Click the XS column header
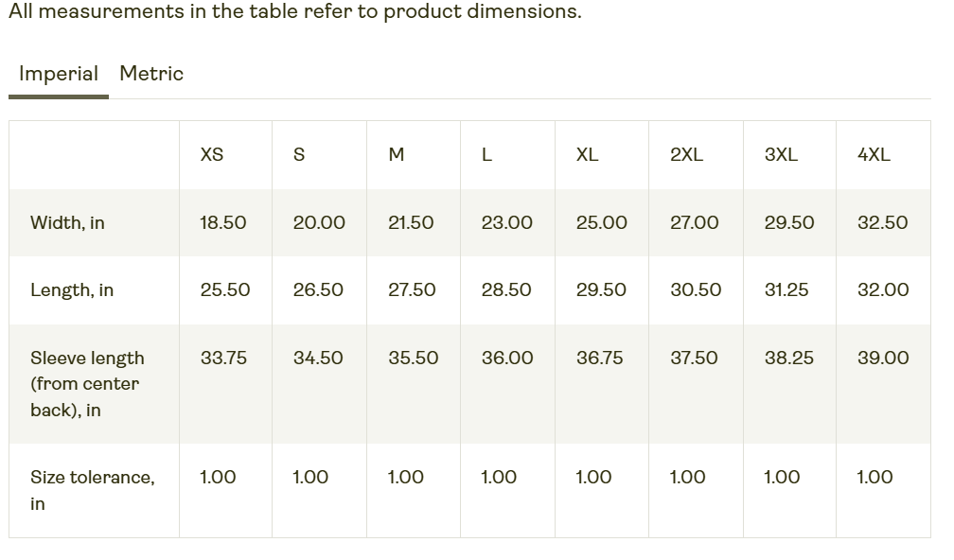This screenshot has height=560, width=954. pos(212,155)
